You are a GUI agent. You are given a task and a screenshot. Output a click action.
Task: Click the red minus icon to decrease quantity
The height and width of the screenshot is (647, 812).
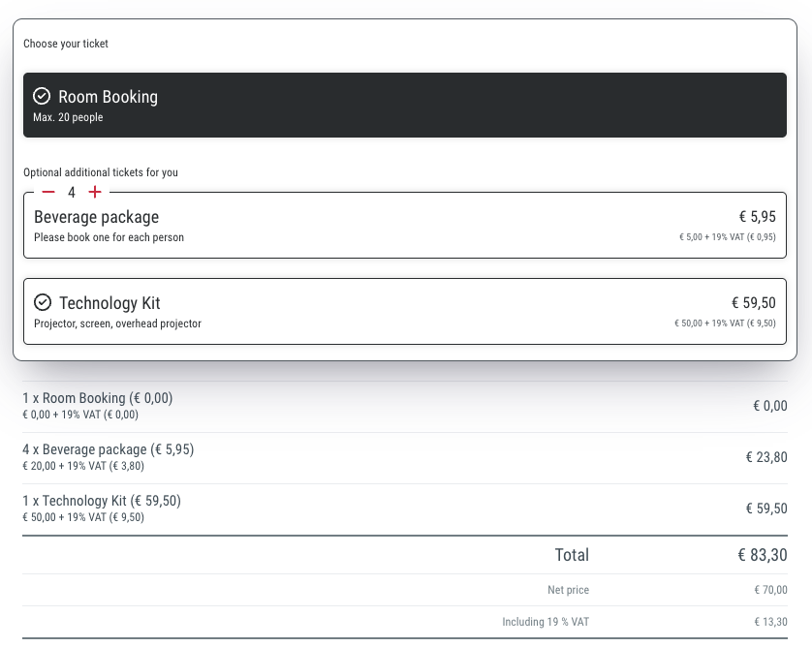[47, 192]
